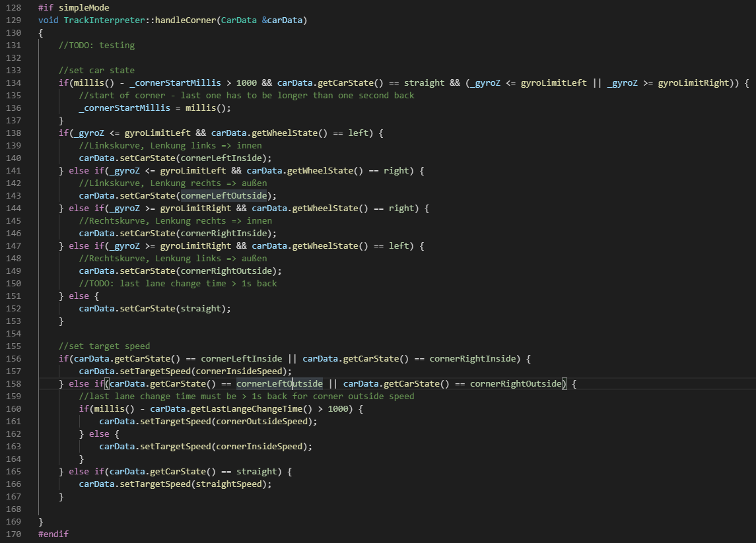
Task: Click the start of corner comment
Action: (x=246, y=95)
